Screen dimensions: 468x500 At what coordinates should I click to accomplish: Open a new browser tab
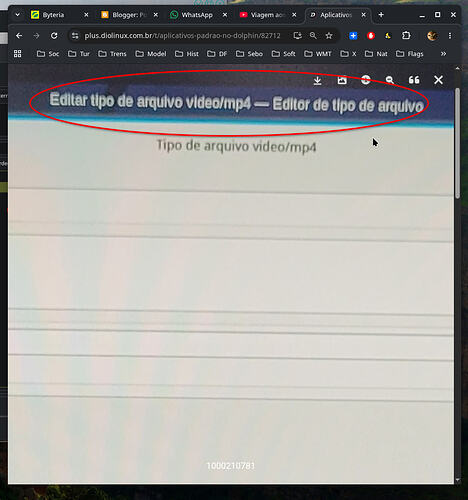(x=381, y=15)
